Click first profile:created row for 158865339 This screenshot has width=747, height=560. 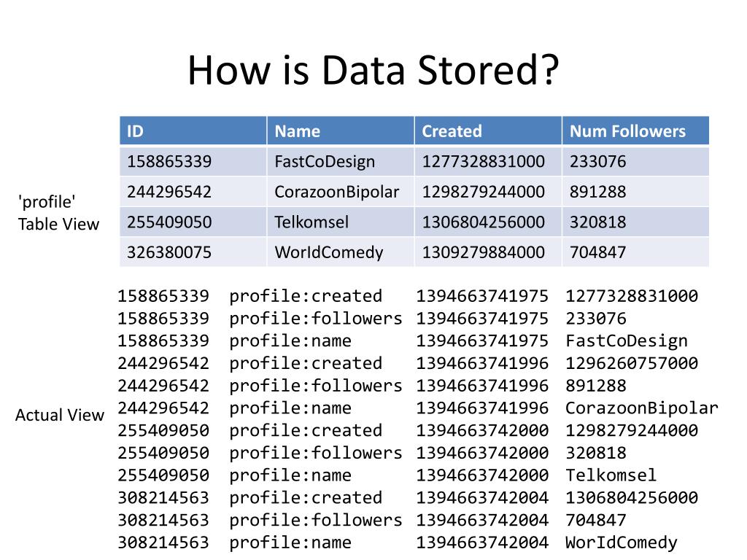(407, 296)
